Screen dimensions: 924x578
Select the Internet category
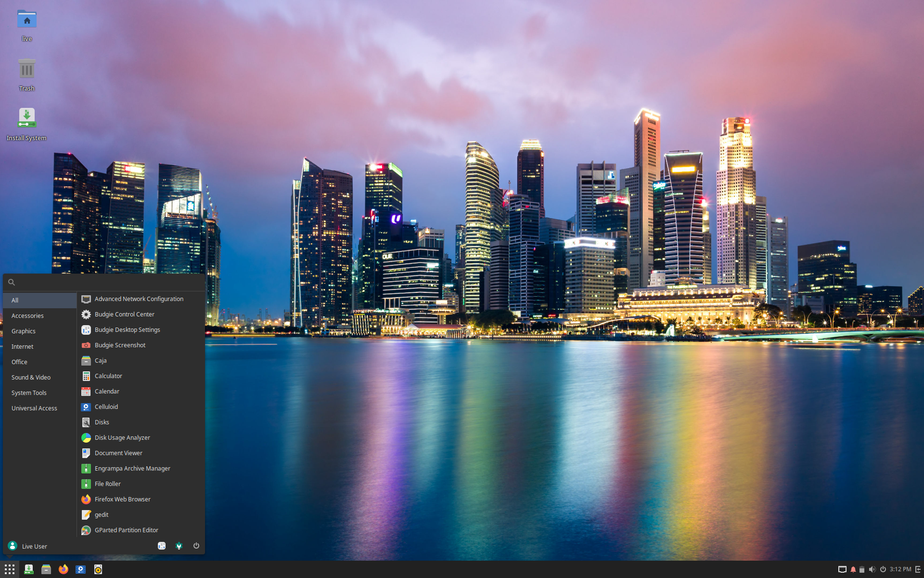click(x=40, y=346)
